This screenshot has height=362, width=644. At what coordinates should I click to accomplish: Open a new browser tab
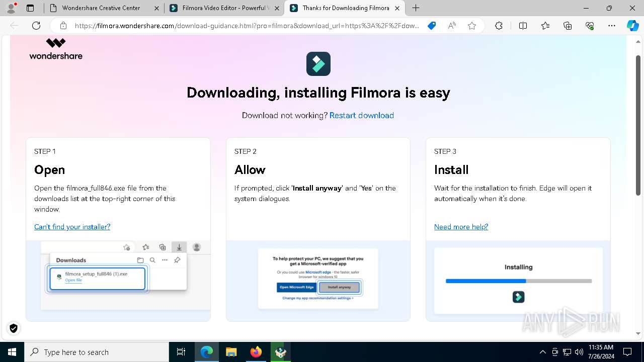pos(416,8)
